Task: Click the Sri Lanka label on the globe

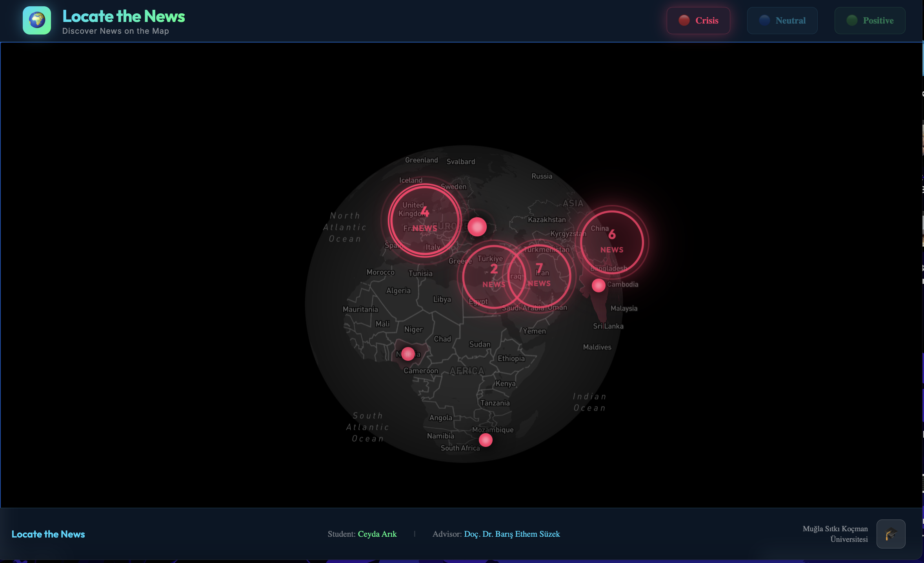Action: [608, 326]
